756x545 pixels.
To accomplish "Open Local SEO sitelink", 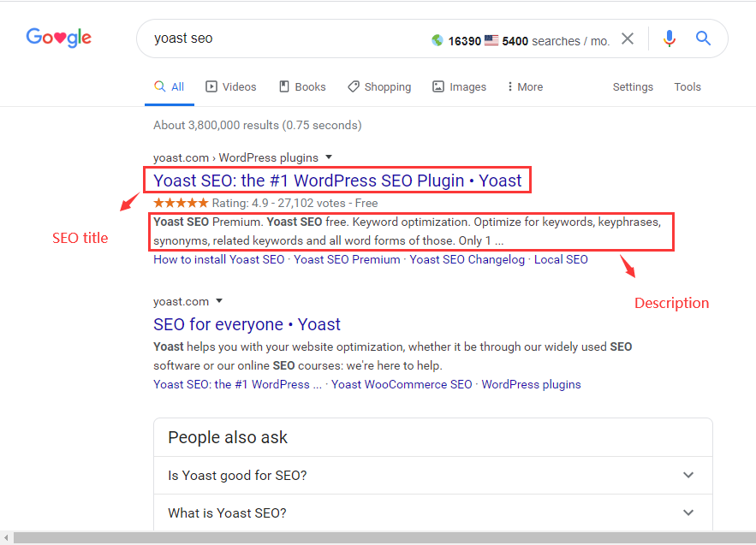I will (561, 259).
